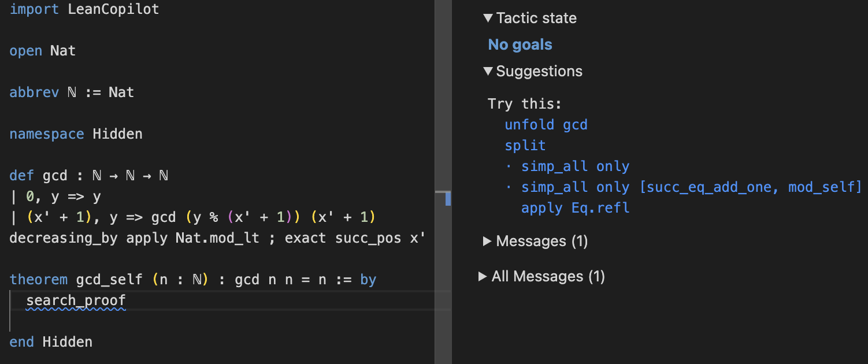Click the 'No goals' status text
Image resolution: width=868 pixels, height=364 pixels.
coord(520,45)
